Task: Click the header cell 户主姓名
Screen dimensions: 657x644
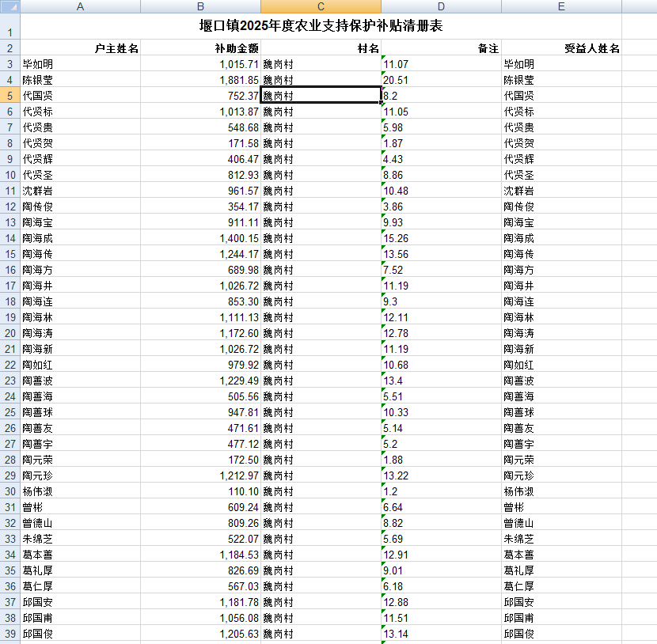Action: (80, 47)
